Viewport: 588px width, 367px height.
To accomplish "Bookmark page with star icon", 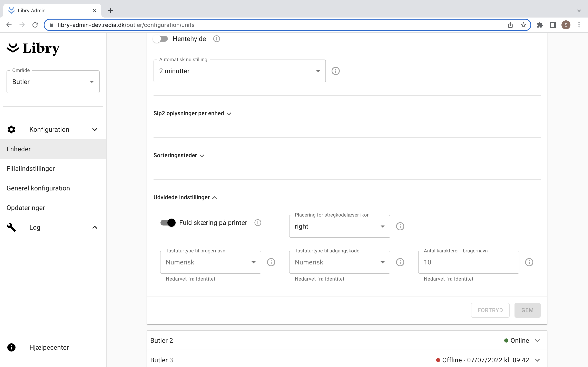I will point(523,25).
